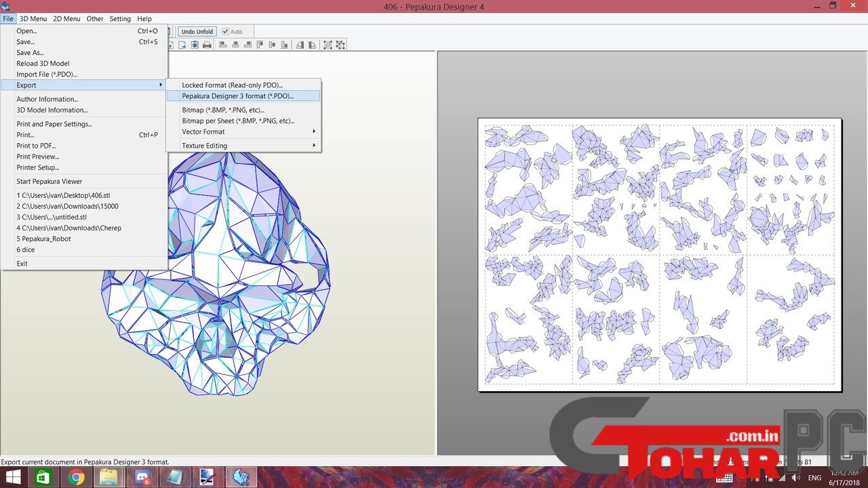Open recent file Pepakura_Robot
868x488 pixels.
(x=84, y=239)
